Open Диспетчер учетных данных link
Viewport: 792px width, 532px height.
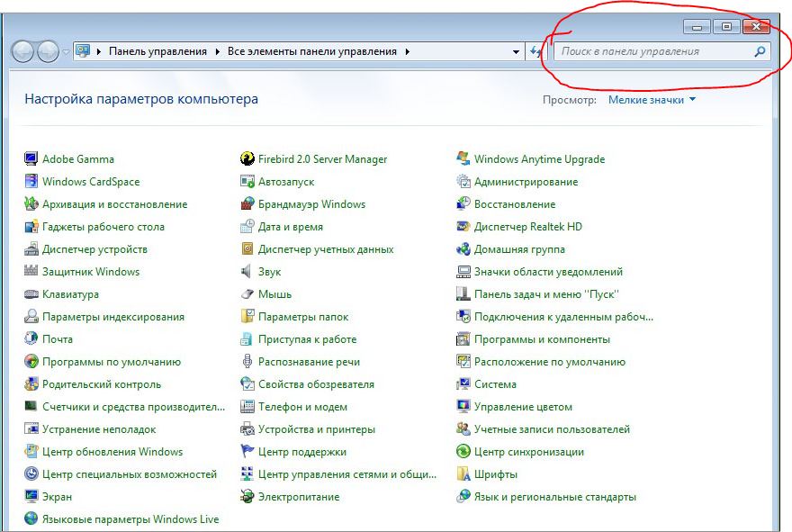click(326, 249)
